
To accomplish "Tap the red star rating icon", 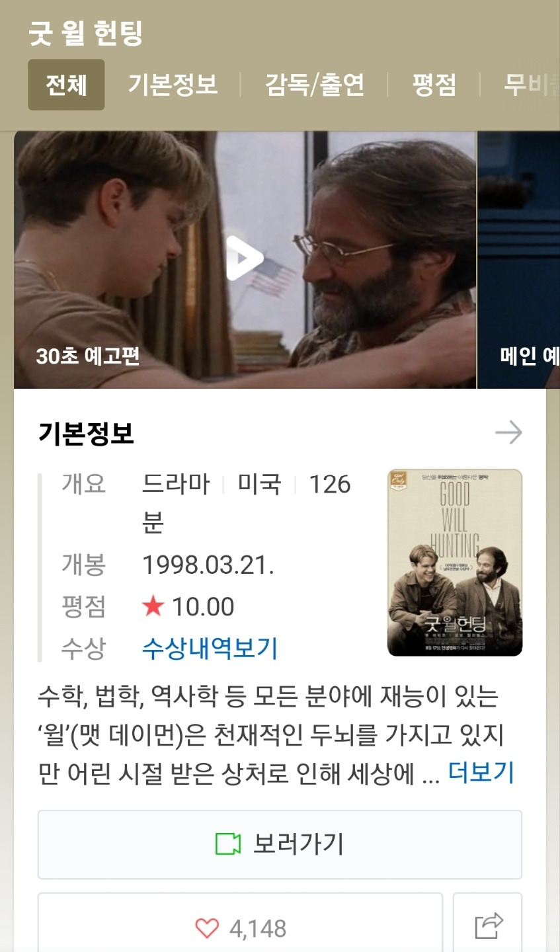I will tap(153, 606).
